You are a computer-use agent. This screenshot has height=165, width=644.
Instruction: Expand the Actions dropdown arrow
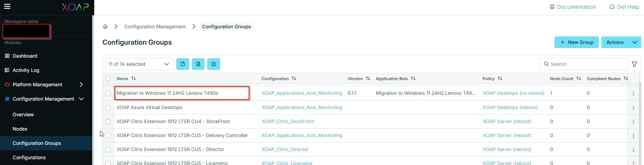click(634, 42)
